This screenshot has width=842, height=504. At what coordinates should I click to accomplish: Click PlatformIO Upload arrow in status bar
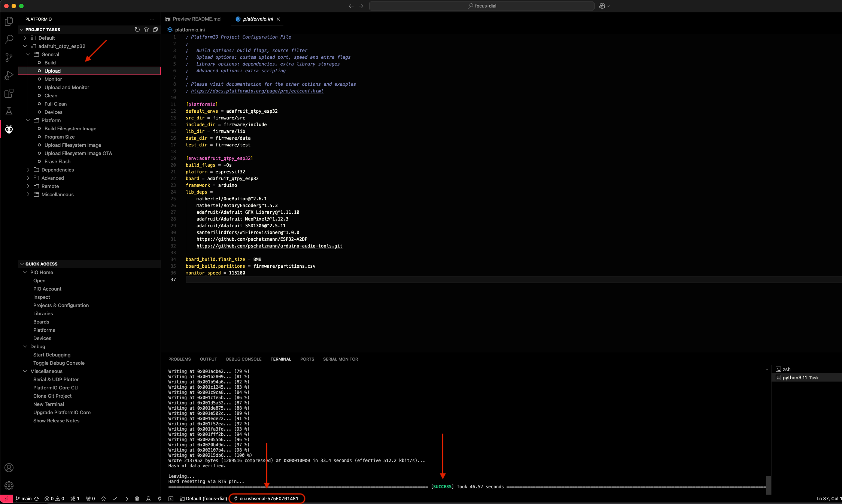[x=126, y=499]
